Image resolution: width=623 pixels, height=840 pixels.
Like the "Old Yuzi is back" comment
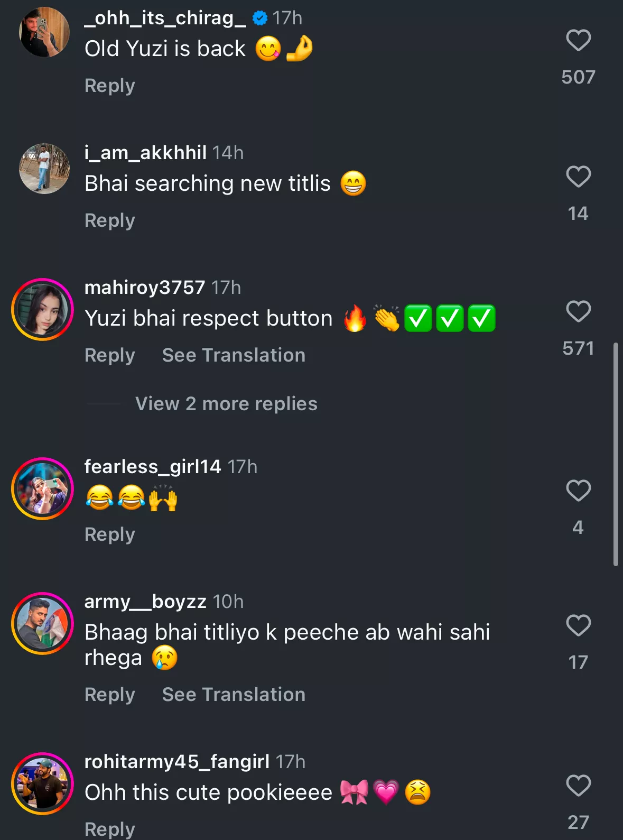click(x=578, y=41)
